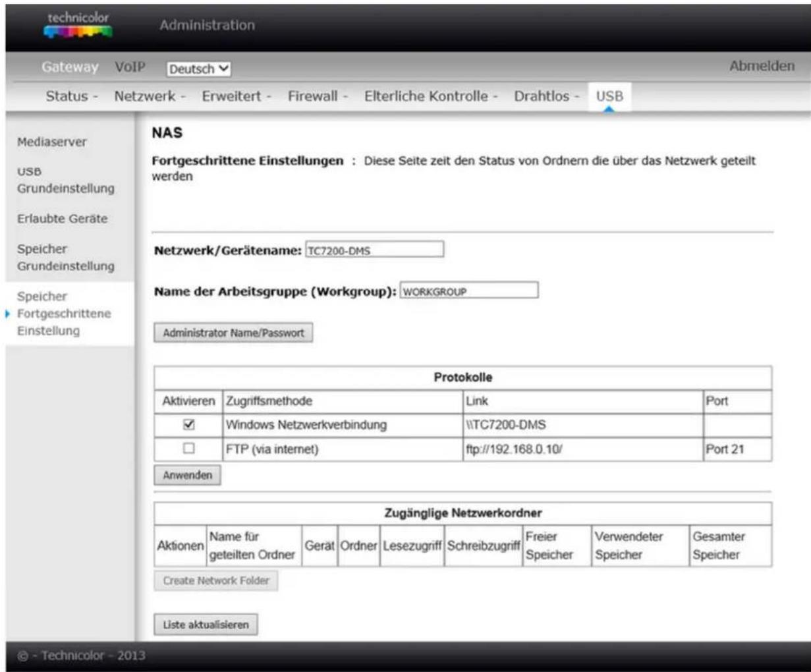Switch to the VoIP section
The width and height of the screenshot is (811, 672).
coord(130,67)
